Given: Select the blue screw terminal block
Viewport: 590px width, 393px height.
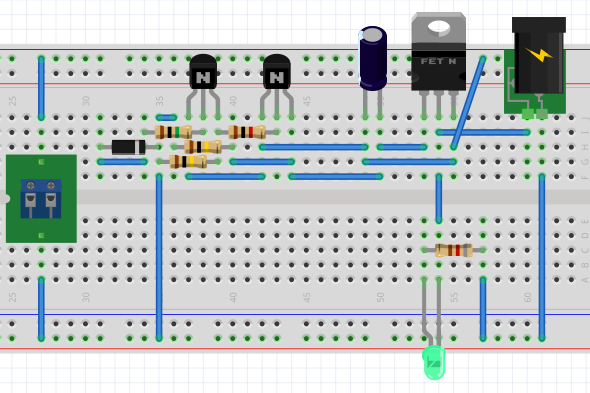Looking at the screenshot, I should pos(41,198).
